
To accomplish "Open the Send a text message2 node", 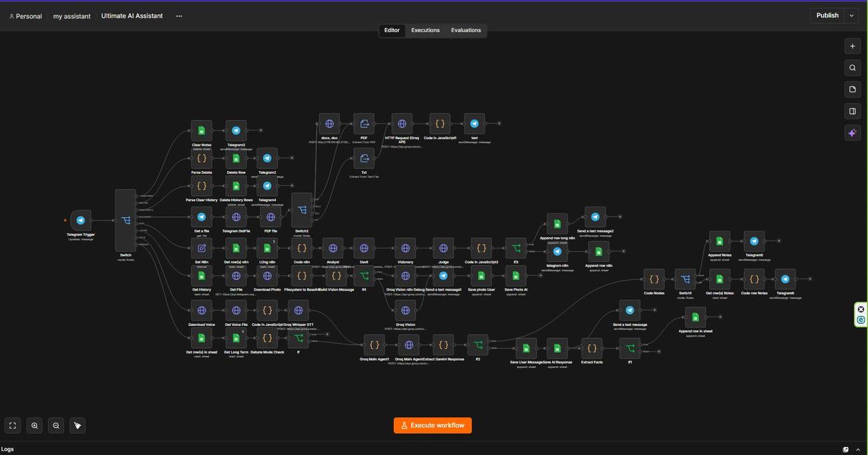I will tap(595, 216).
